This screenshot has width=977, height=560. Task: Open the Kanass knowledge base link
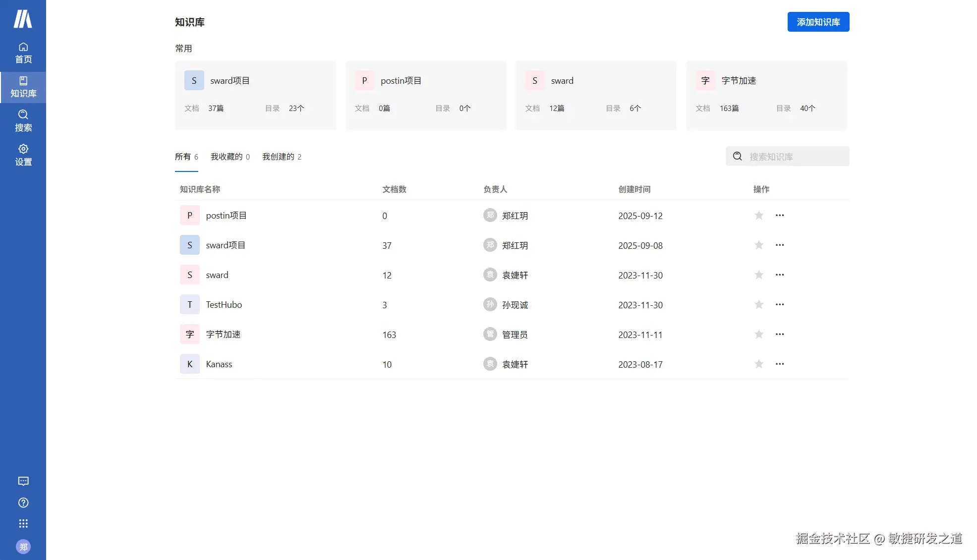tap(219, 364)
